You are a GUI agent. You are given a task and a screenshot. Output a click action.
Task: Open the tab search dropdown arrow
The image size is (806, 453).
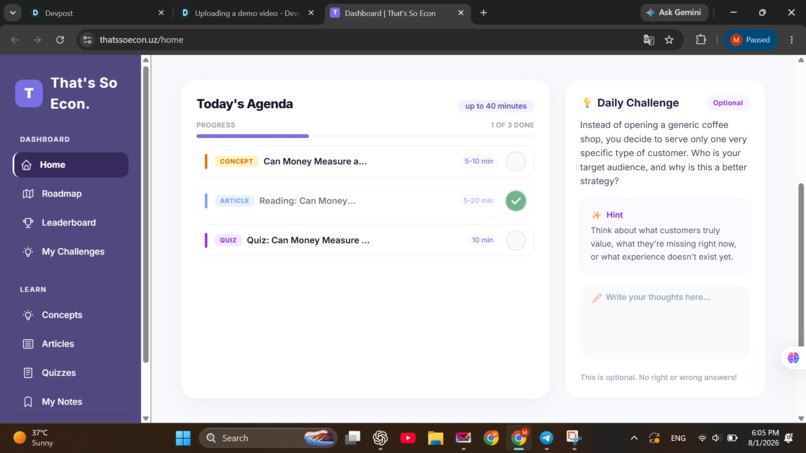(12, 13)
